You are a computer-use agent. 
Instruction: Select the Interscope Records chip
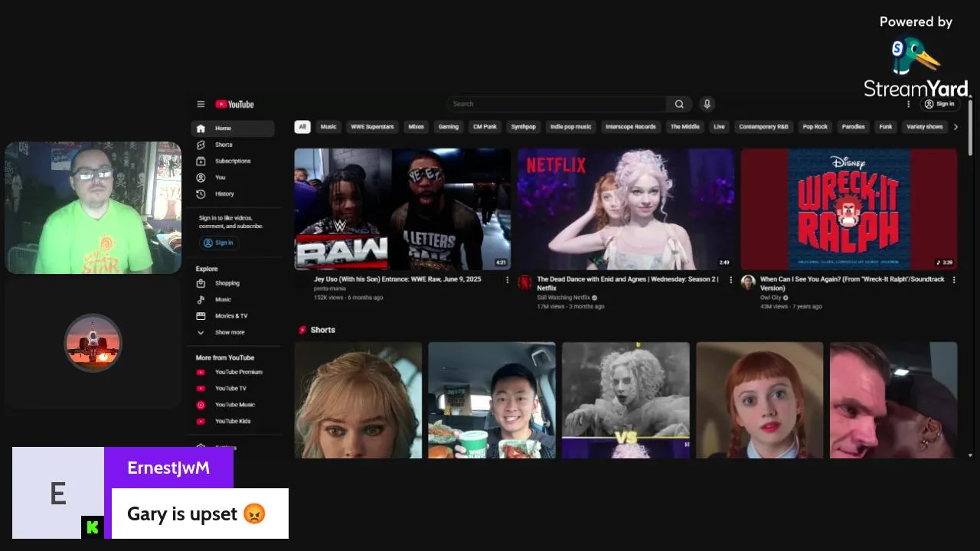click(631, 127)
